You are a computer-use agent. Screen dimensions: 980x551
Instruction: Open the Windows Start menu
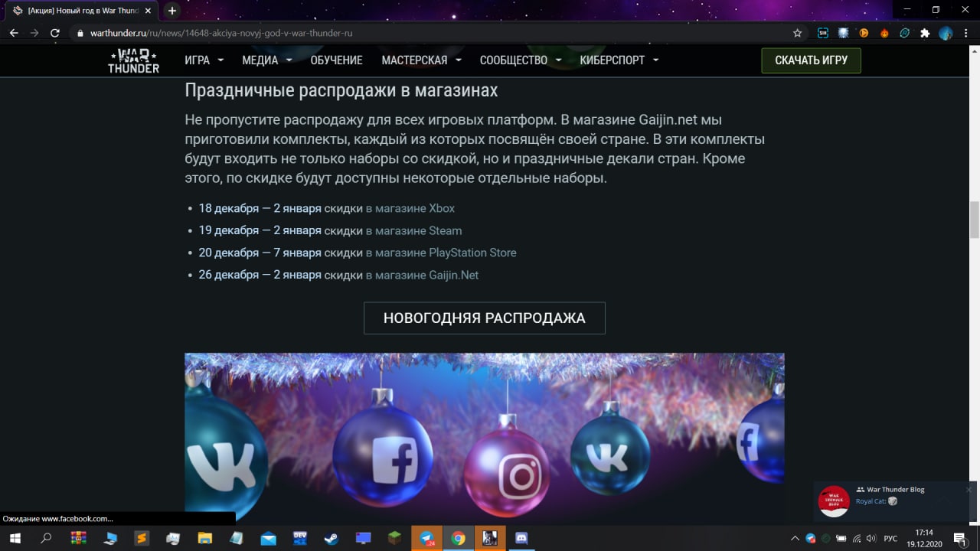tap(15, 538)
